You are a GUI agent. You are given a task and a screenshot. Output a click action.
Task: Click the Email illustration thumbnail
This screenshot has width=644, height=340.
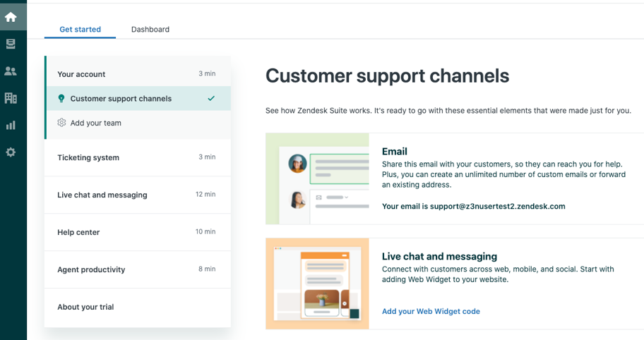click(x=318, y=178)
